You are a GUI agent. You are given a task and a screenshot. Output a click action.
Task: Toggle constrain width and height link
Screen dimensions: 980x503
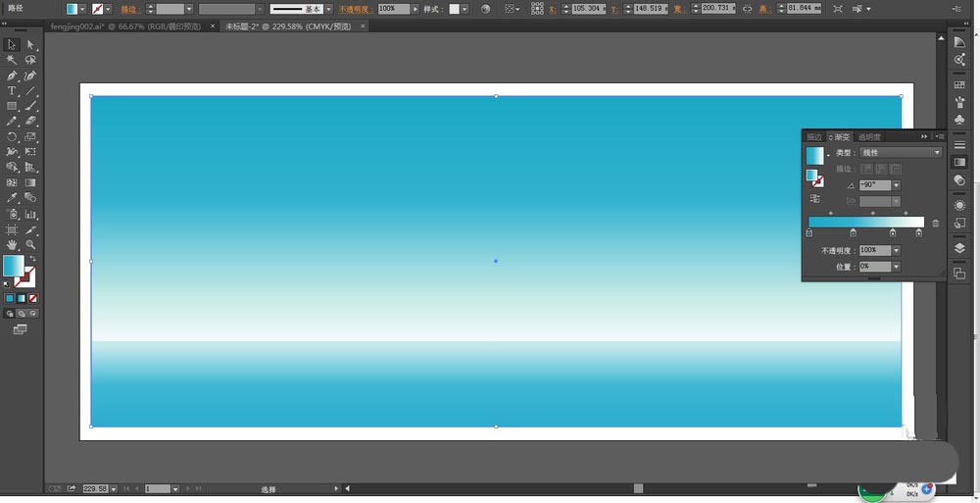pos(747,9)
